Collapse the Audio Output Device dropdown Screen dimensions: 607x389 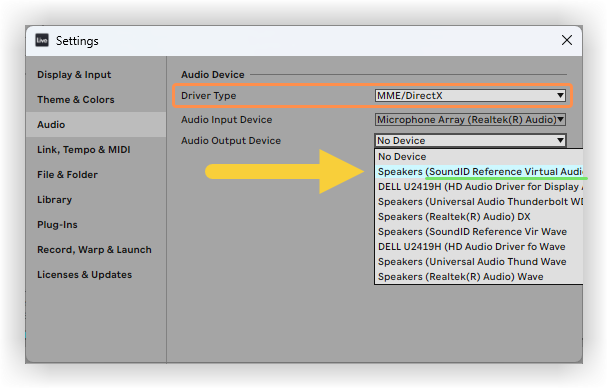click(470, 141)
